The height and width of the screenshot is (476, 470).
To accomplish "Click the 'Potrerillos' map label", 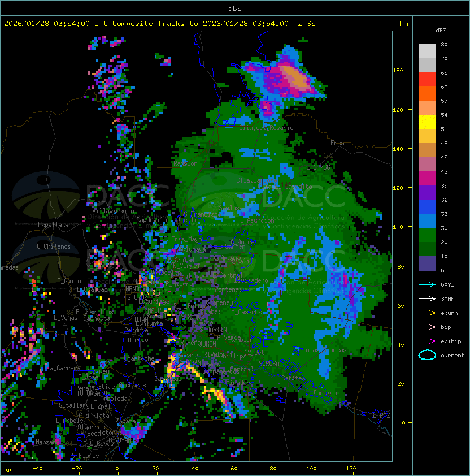I will point(94,312).
